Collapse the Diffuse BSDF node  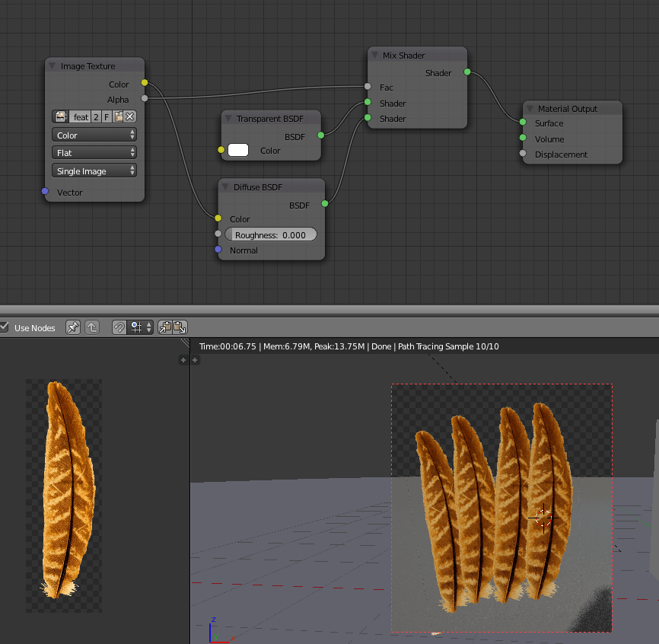pyautogui.click(x=225, y=187)
